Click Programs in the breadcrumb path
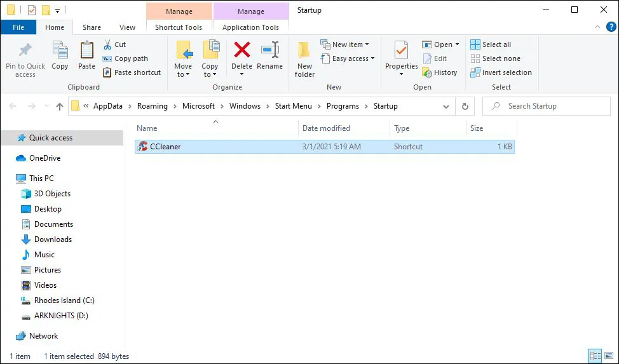The width and height of the screenshot is (619, 364). tap(343, 106)
